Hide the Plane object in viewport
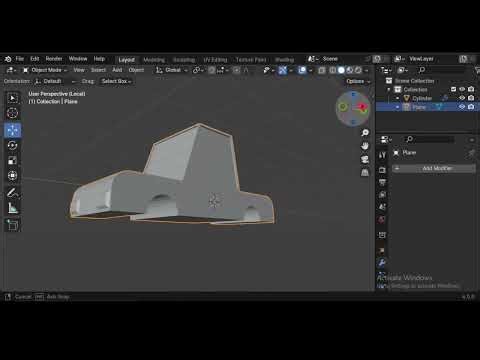Viewport: 480px width, 360px height. (462, 107)
